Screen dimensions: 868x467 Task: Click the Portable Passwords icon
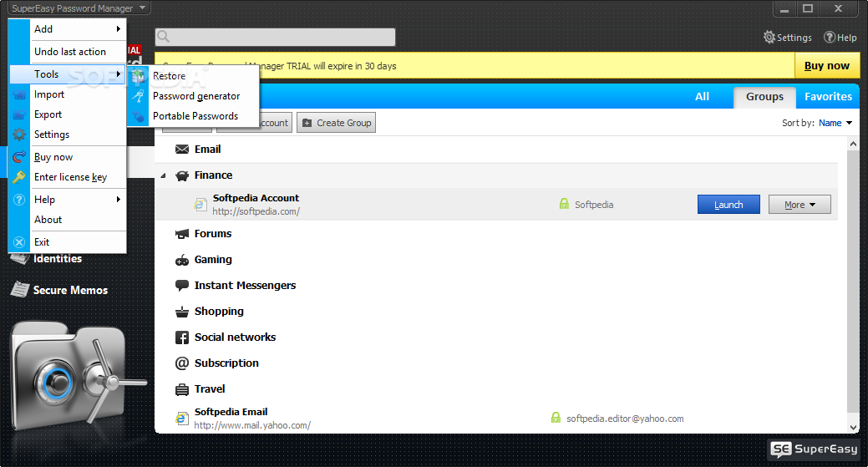pyautogui.click(x=138, y=116)
